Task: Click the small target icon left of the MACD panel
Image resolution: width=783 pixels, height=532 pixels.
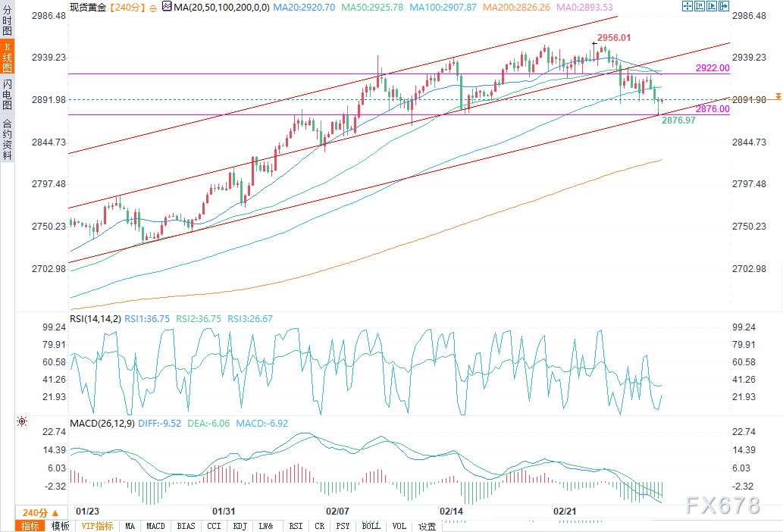Action: (x=23, y=421)
